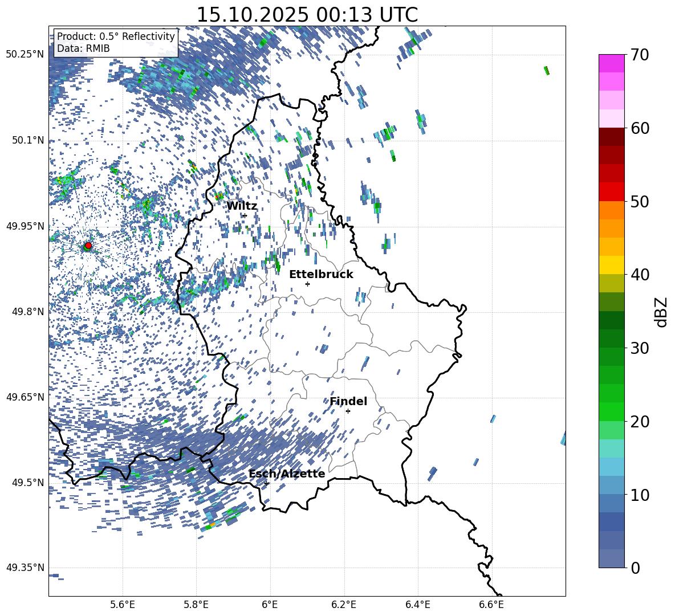
Task: Click the Esch/Alzette city label
Action: pos(287,474)
